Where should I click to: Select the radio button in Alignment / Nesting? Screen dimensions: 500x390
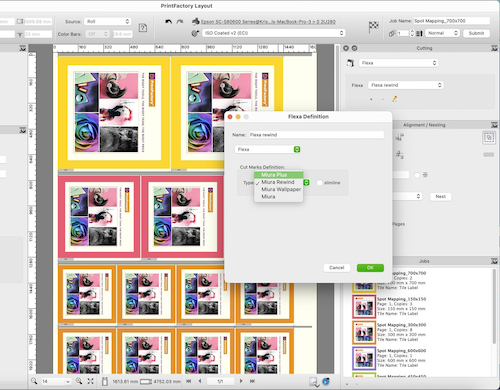[417, 175]
